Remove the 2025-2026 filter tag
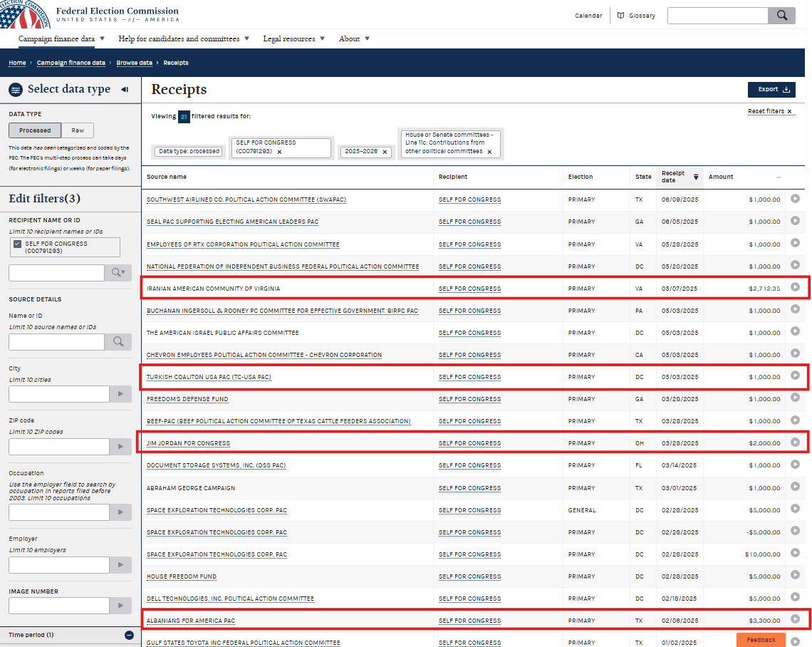The width and height of the screenshot is (812, 647). click(385, 152)
